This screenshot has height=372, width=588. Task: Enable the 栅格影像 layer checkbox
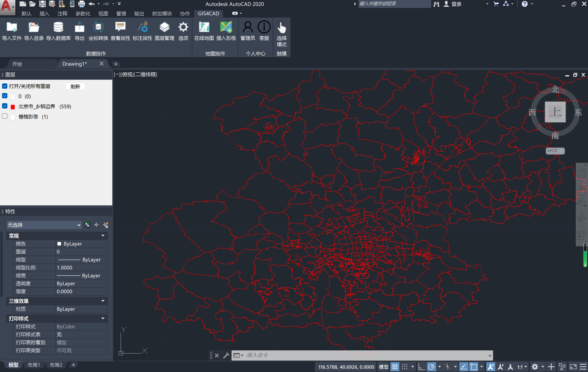(x=5, y=116)
